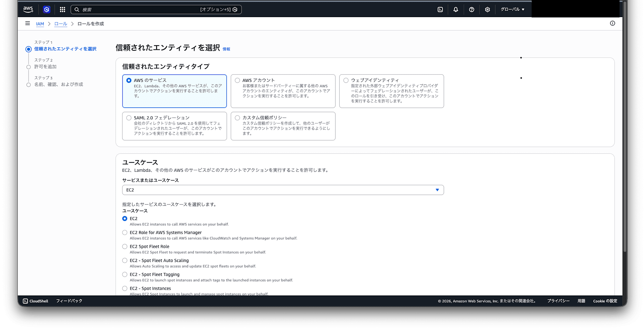
Task: Open Cookie の設定 in the footer
Action: tap(605, 301)
